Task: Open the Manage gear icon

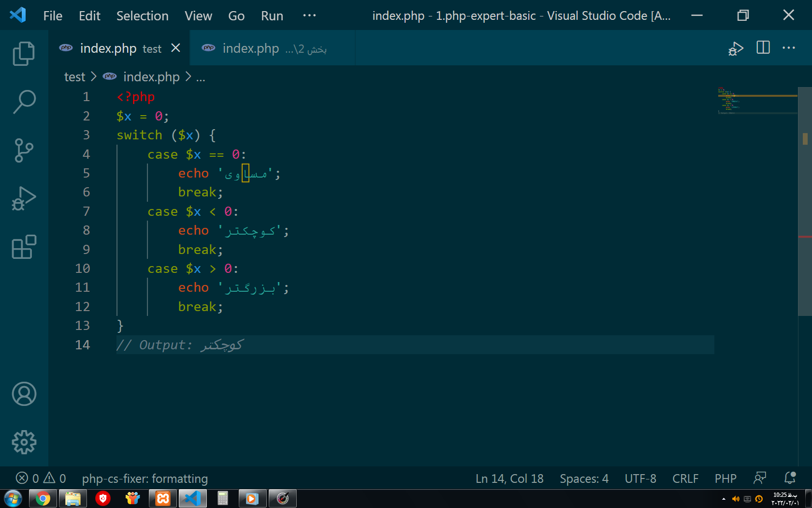Action: 24,442
